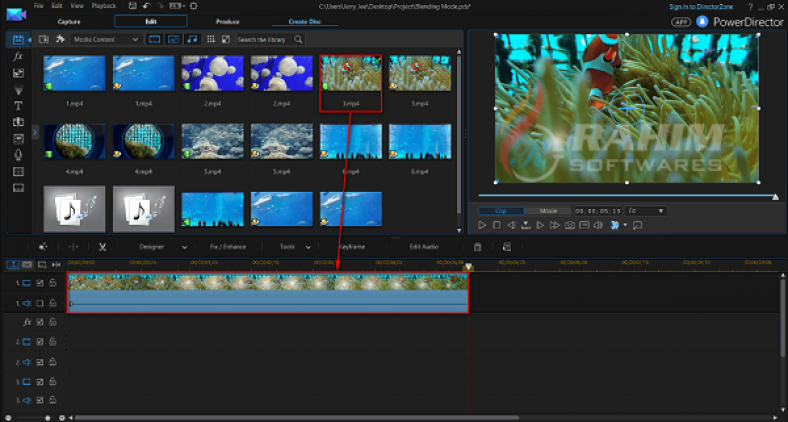788x422 pixels.
Task: Take a snapshot with the camera icon
Action: [569, 225]
